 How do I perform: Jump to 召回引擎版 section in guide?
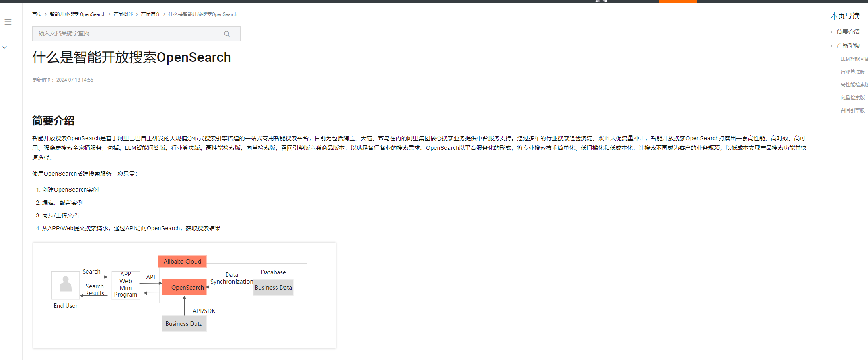point(852,110)
